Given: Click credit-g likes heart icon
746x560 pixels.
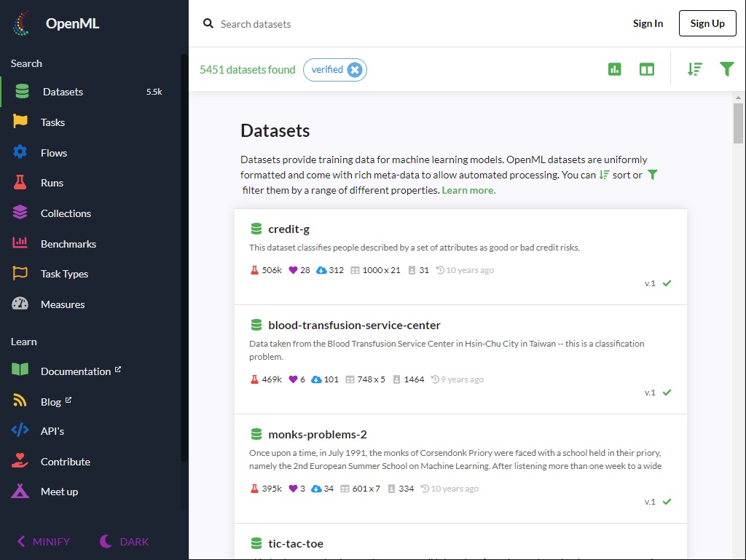Looking at the screenshot, I should (293, 270).
